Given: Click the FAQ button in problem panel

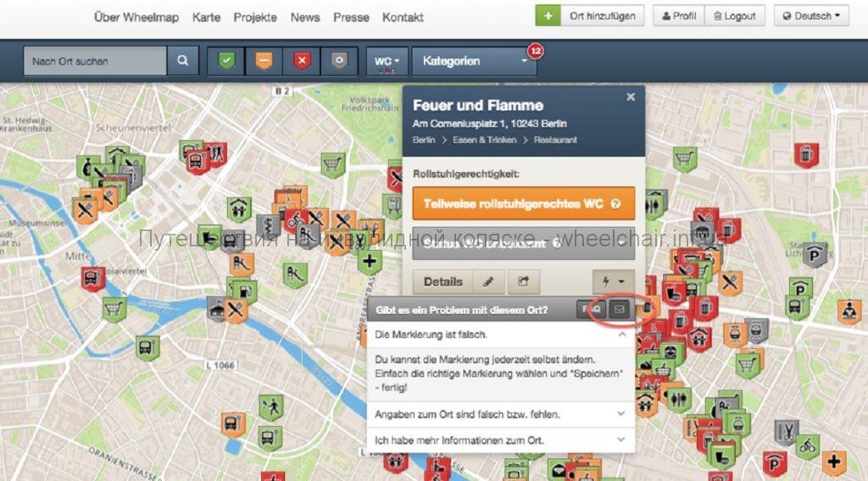Looking at the screenshot, I should (x=591, y=310).
